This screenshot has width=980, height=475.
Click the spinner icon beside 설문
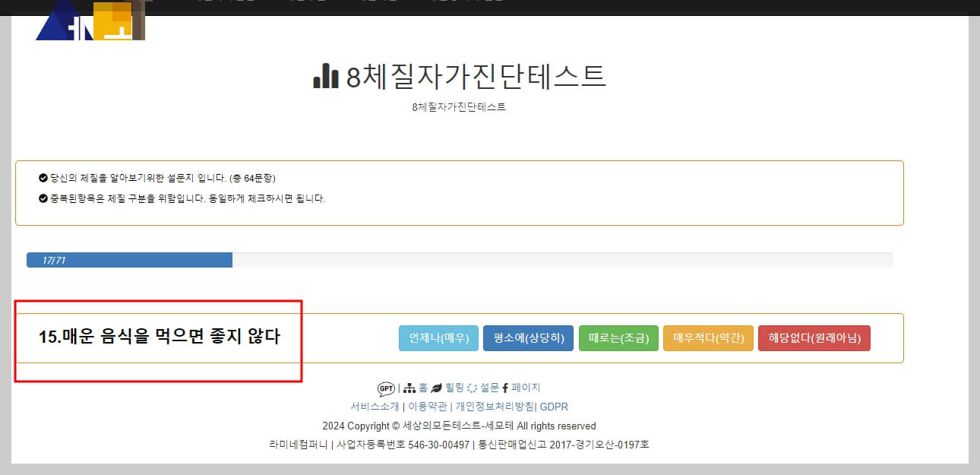point(473,387)
